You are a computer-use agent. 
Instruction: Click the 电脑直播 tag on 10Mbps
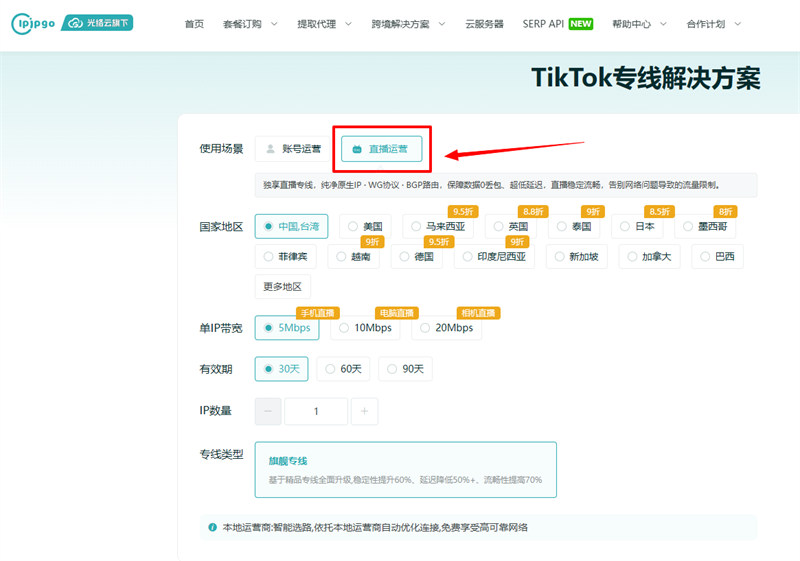(x=397, y=313)
